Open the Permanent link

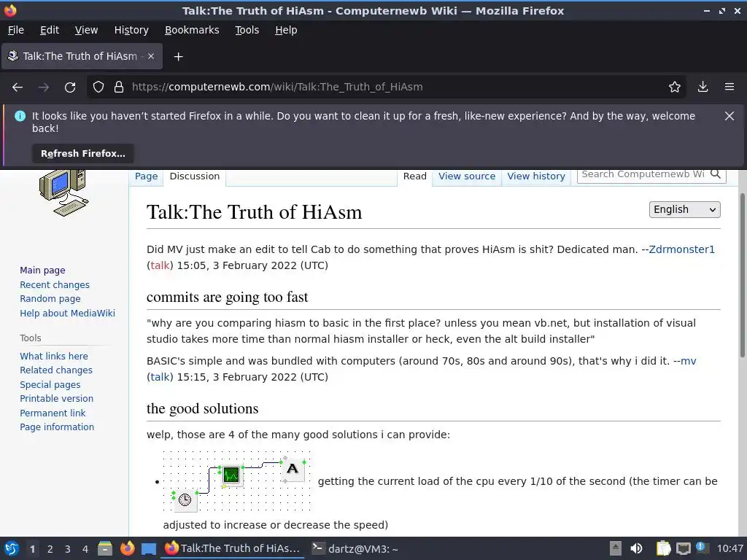[53, 413]
